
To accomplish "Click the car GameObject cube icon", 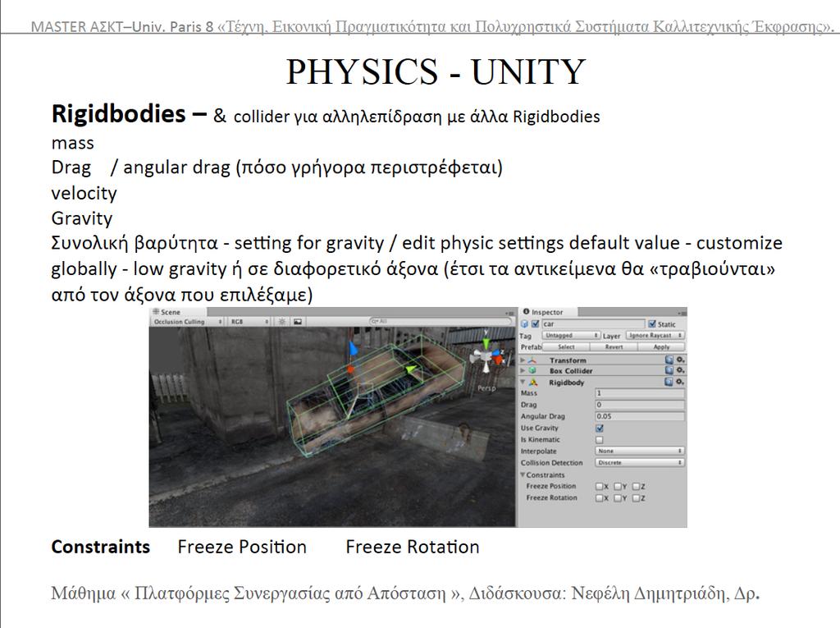I will pos(524,324).
